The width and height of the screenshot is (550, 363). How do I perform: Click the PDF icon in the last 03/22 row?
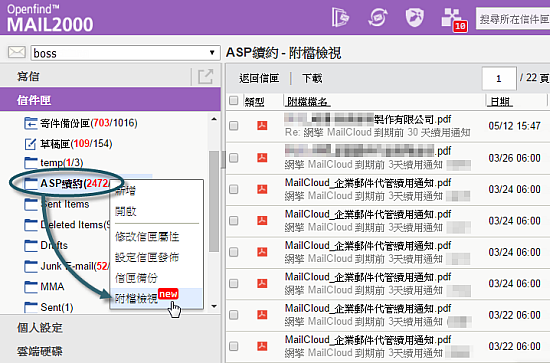262,346
